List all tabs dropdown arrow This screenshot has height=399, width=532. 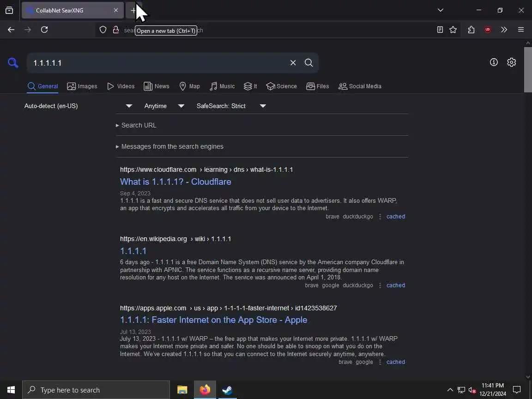(x=441, y=10)
